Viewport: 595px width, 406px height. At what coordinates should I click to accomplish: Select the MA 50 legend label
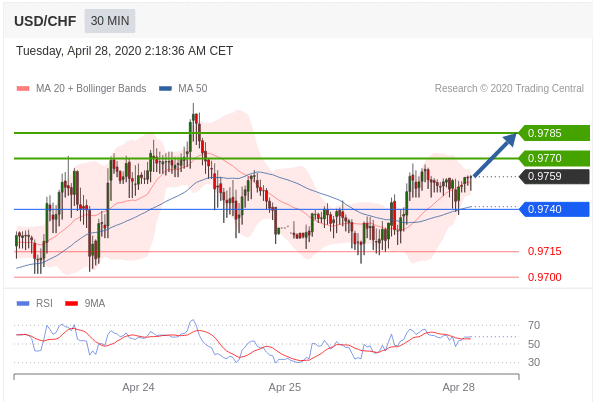click(x=193, y=88)
